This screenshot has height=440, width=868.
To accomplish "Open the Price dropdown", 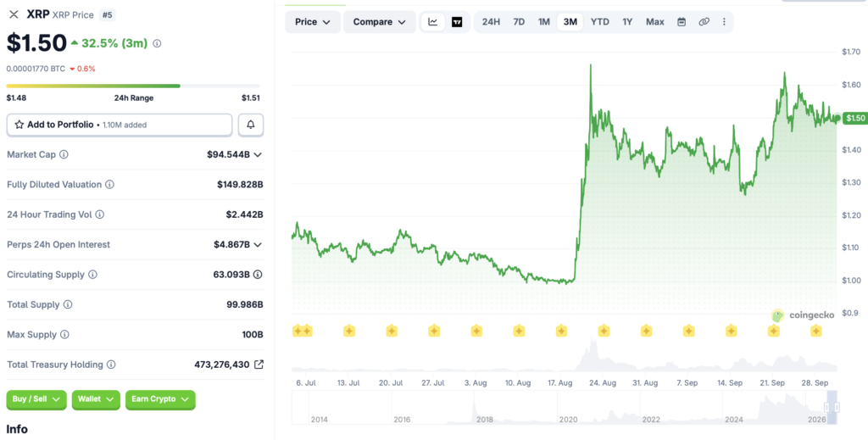I will pos(313,22).
